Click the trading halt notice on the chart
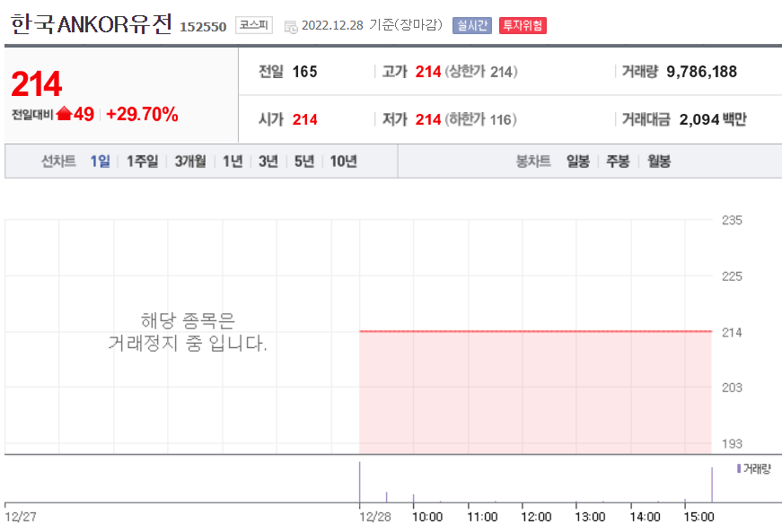This screenshot has height=532, width=782. coord(200,332)
